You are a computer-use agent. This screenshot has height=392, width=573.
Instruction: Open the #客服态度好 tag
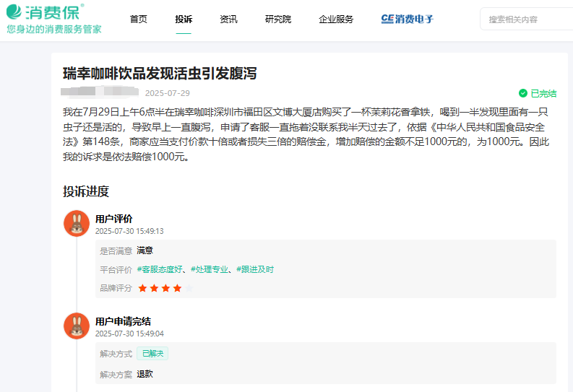(x=160, y=269)
